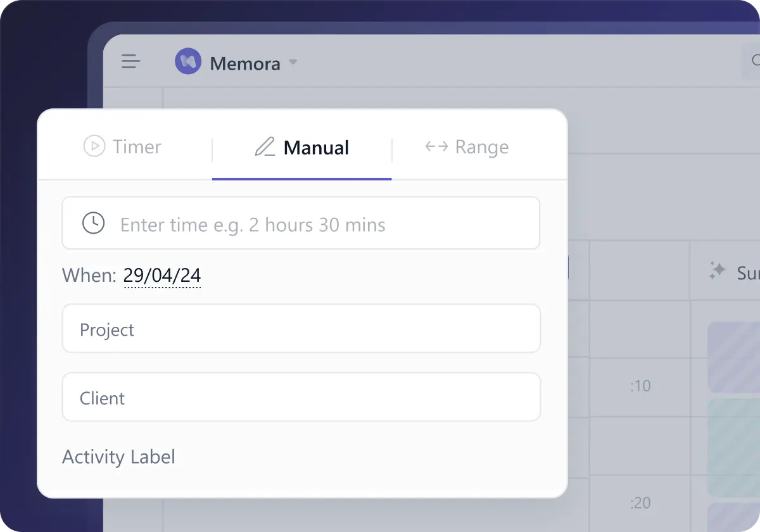
Task: Open the hamburger sidebar menu
Action: pos(130,61)
